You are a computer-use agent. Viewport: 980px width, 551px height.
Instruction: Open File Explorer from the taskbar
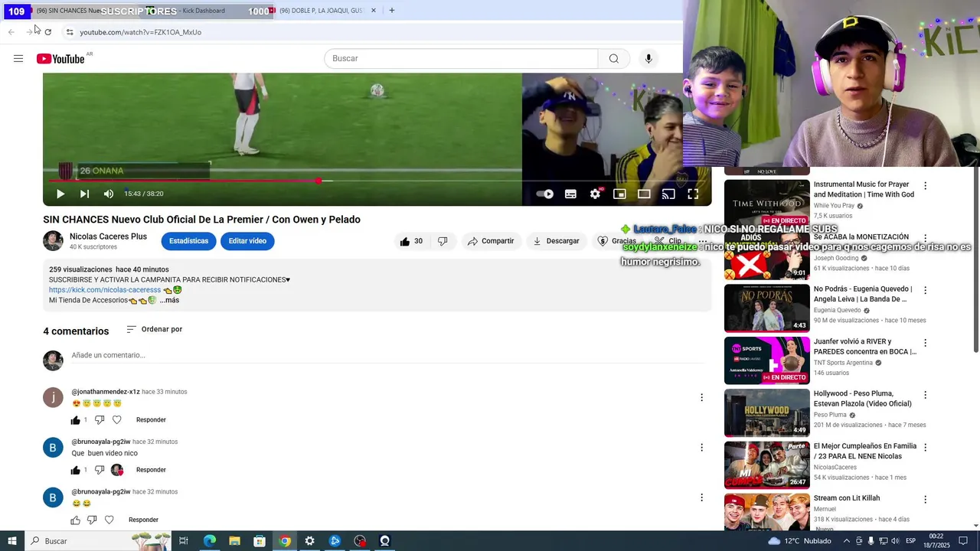click(235, 541)
